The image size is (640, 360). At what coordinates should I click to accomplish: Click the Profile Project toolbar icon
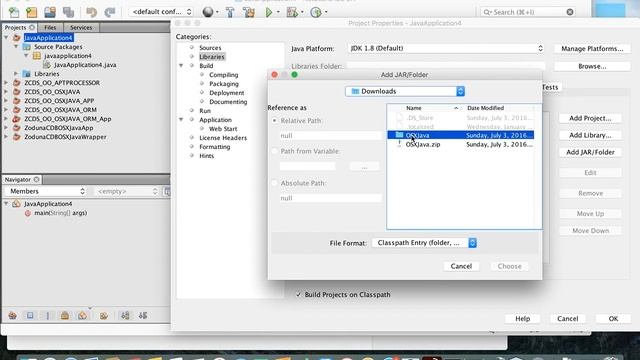[x=316, y=12]
